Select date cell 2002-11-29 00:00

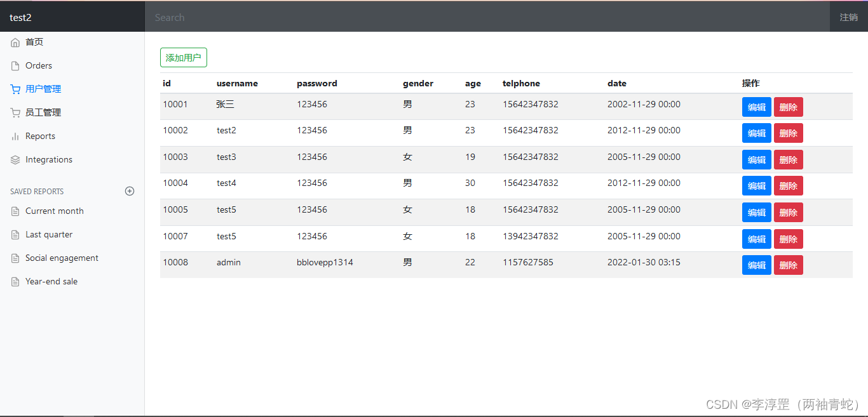point(644,104)
